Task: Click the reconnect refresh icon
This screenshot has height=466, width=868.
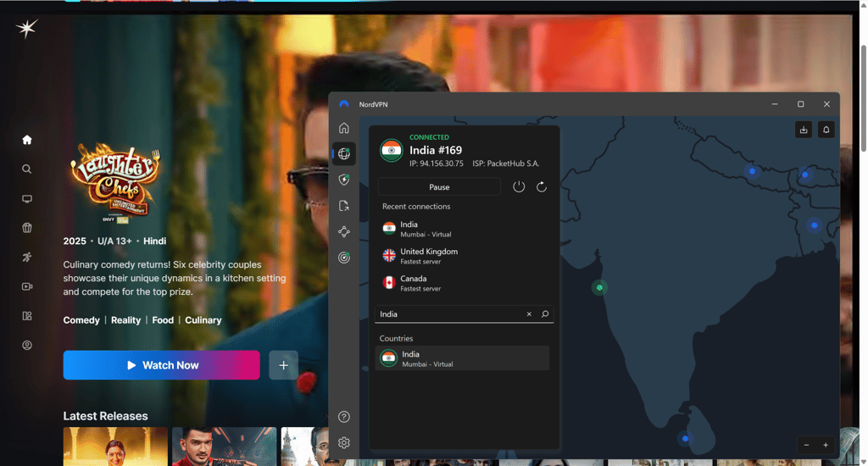Action: pos(542,186)
